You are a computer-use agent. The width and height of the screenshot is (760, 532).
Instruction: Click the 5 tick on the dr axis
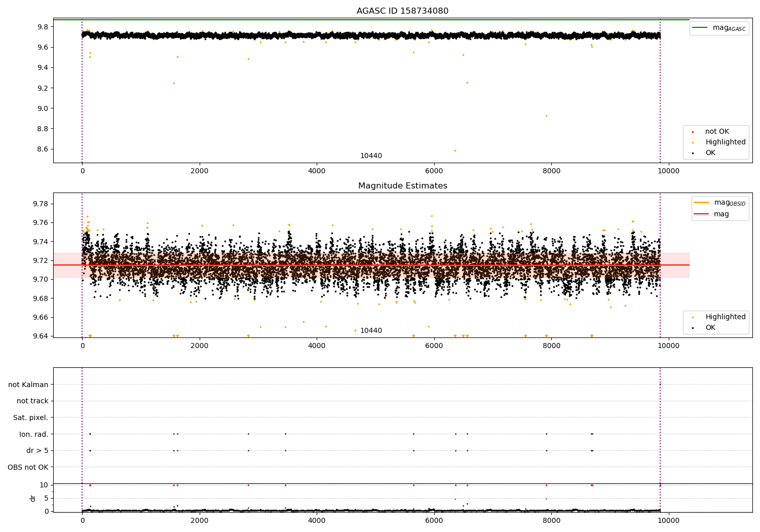[x=47, y=498]
